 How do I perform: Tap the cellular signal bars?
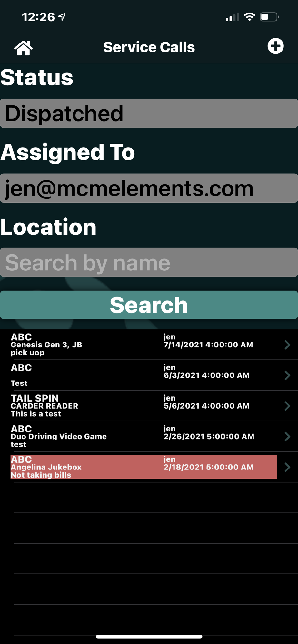tap(232, 17)
